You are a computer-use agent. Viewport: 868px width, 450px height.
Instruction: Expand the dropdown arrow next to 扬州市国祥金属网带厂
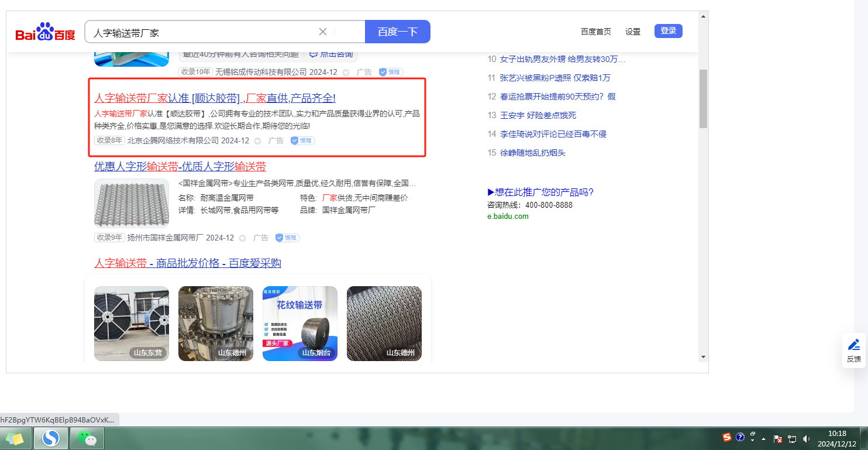point(242,238)
